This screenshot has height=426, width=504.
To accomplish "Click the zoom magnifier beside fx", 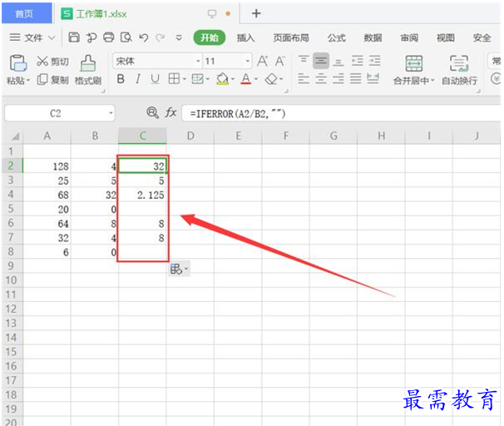I will 152,112.
